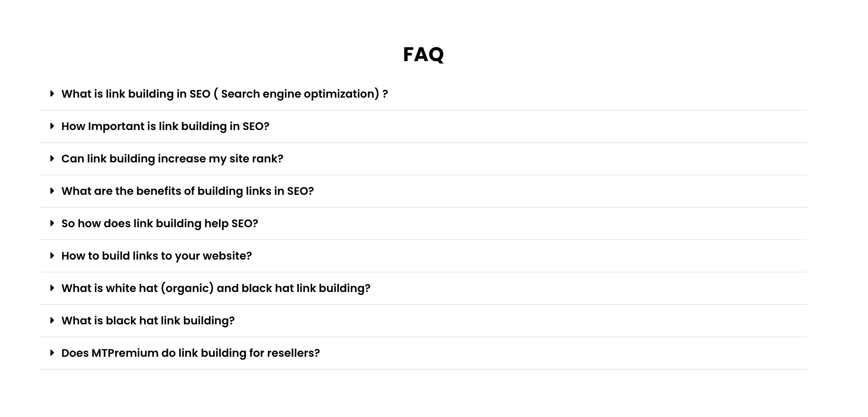Click arrow icon next to 'How Important is link building'
Image resolution: width=868 pixels, height=417 pixels.
(52, 126)
